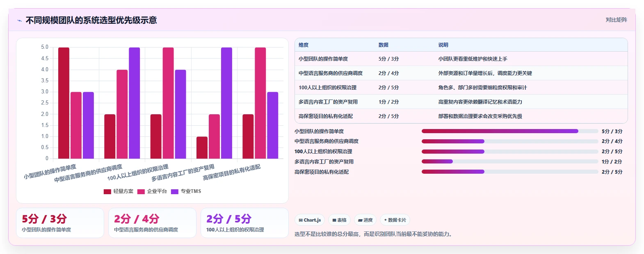Image resolution: width=644 pixels, height=254 pixels.
Task: Open the 2分 / 5分 data card
Action: pyautogui.click(x=244, y=223)
